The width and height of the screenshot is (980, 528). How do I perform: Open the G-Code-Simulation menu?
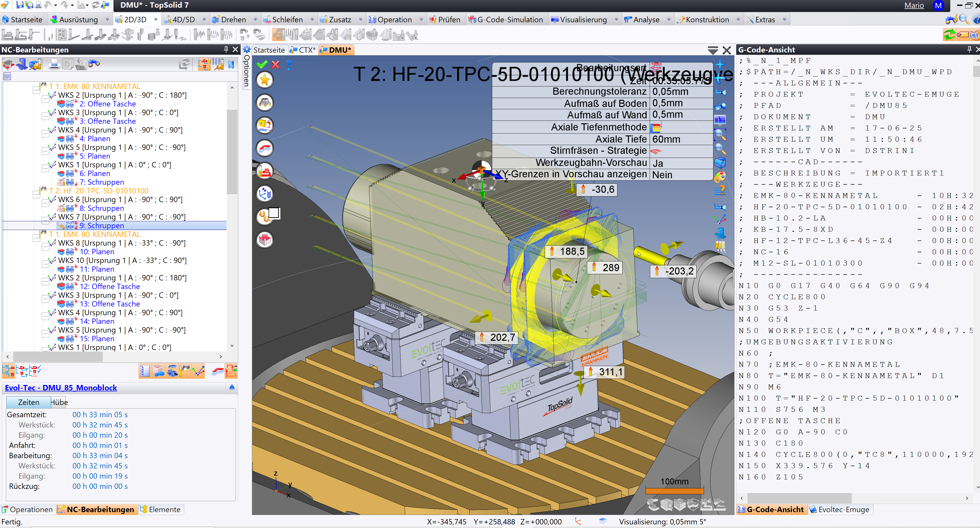coord(509,19)
